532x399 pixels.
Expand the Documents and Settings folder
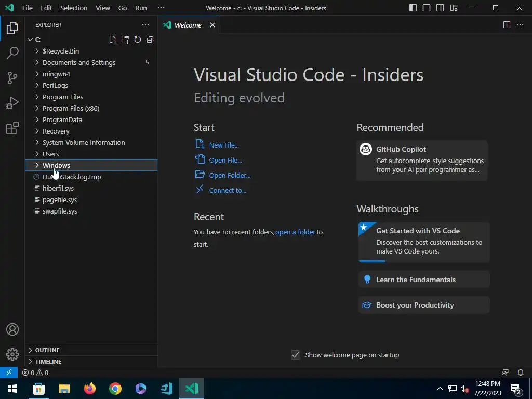coord(91,62)
